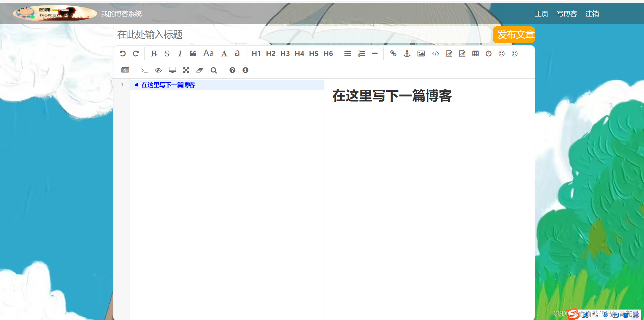Viewport: 644px width, 320px height.
Task: Insert an ordered numbered list
Action: [x=361, y=54]
